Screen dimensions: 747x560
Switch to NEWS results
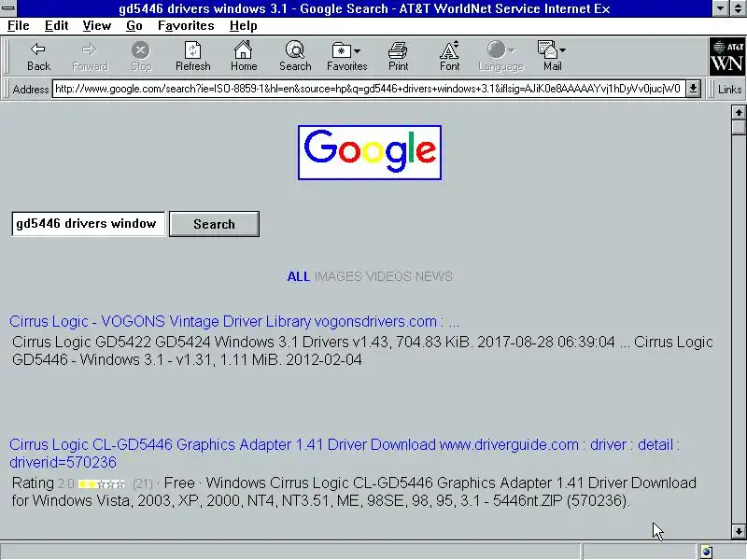433,276
